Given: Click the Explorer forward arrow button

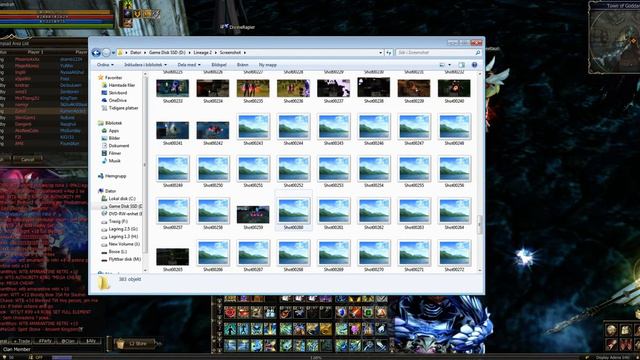Looking at the screenshot, I should tap(106, 53).
